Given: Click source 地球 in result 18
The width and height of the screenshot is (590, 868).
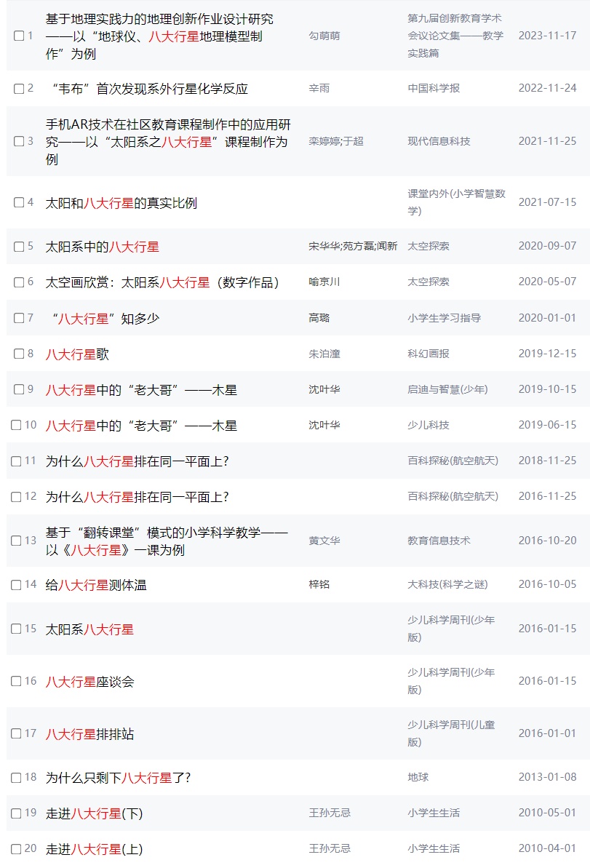Looking at the screenshot, I should point(418,777).
